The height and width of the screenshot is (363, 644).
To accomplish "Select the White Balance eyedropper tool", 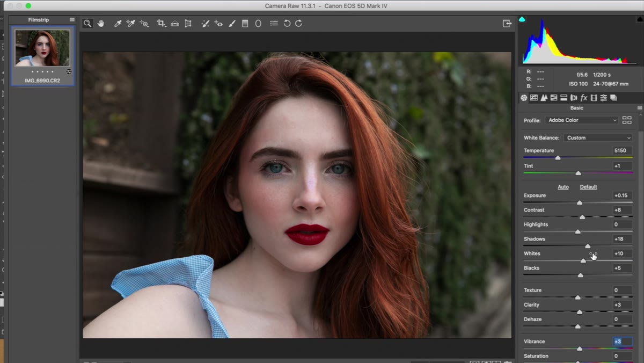I will tap(118, 24).
